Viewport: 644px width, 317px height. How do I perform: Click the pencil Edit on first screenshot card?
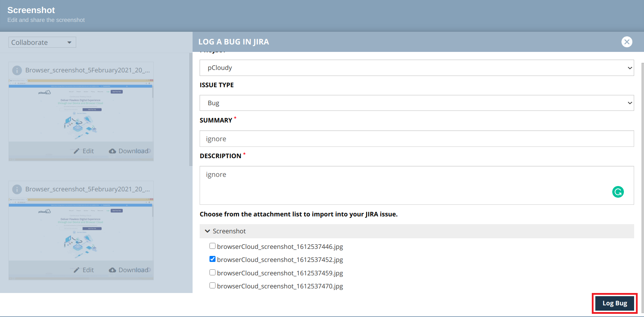coord(84,151)
